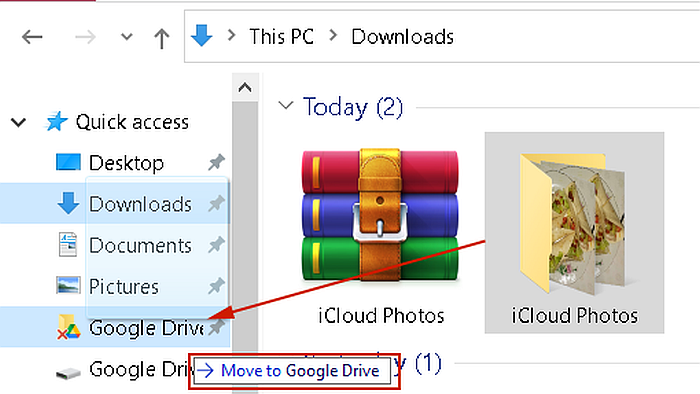Click the pin icon next to Documents
Image resolution: width=700 pixels, height=394 pixels.
point(217,245)
